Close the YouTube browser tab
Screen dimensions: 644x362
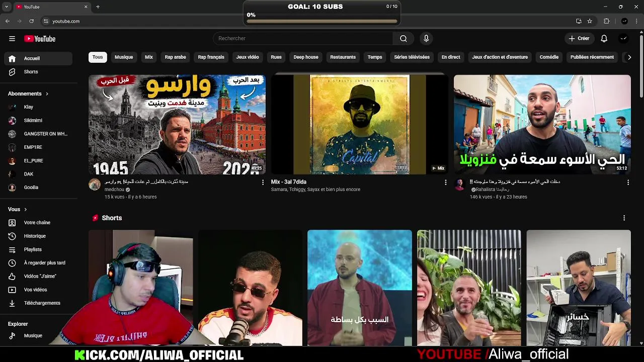[86, 7]
